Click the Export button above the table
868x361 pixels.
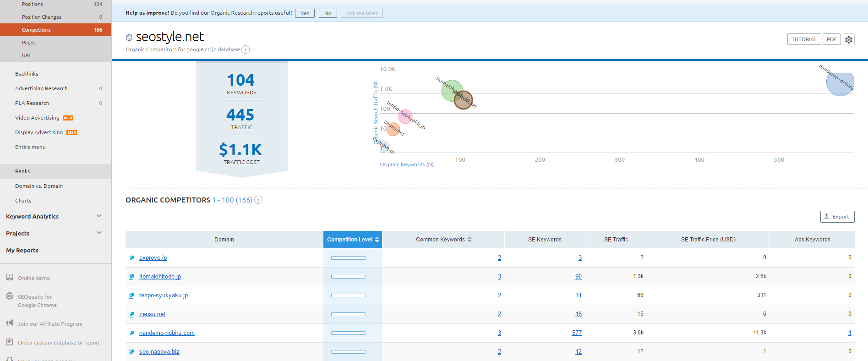[x=837, y=217]
